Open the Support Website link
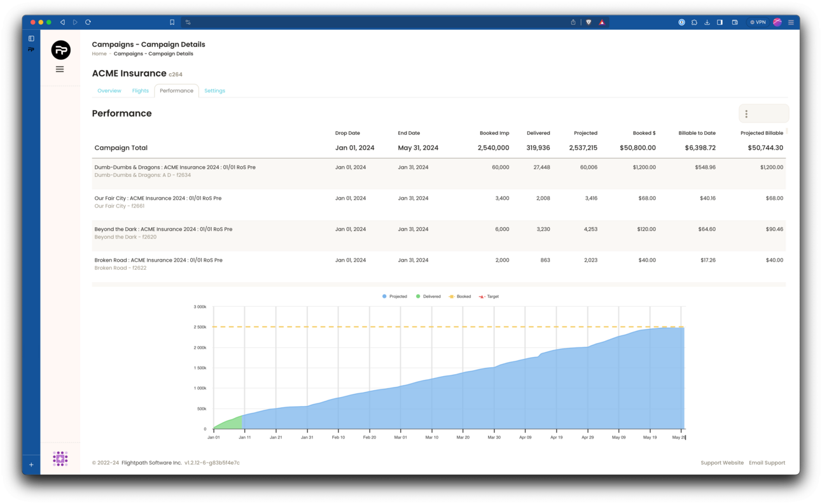The height and width of the screenshot is (504, 822). pyautogui.click(x=722, y=463)
